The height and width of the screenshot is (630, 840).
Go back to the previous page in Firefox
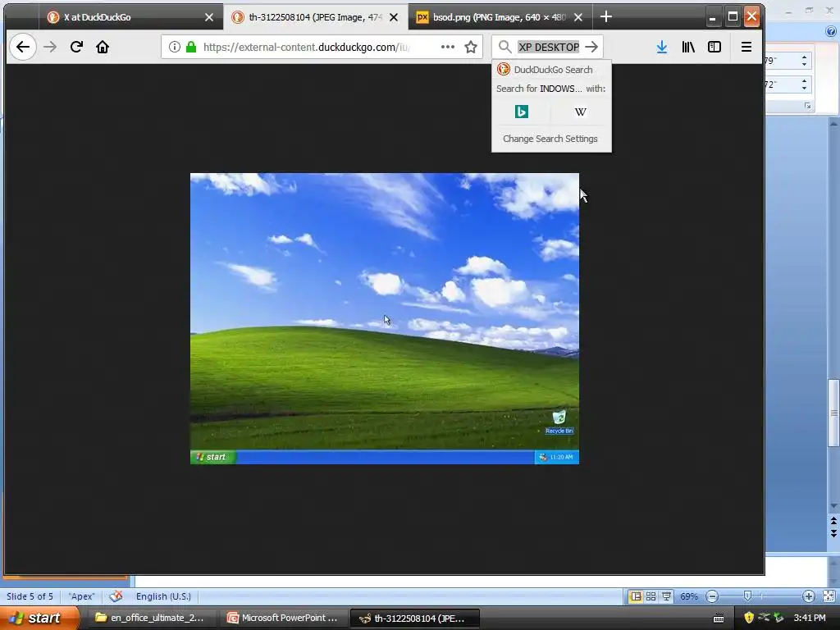(22, 47)
